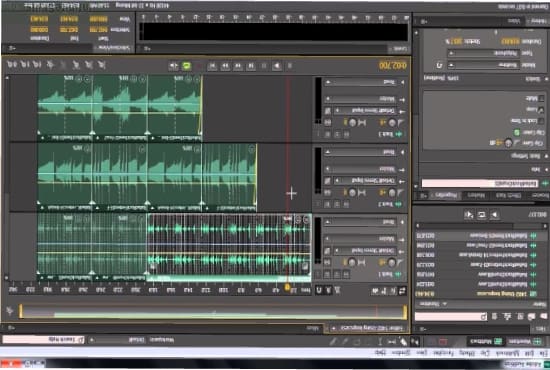Click the Record button in the transport
Image resolution: width=550 pixels, height=370 pixels.
pyautogui.click(x=199, y=66)
